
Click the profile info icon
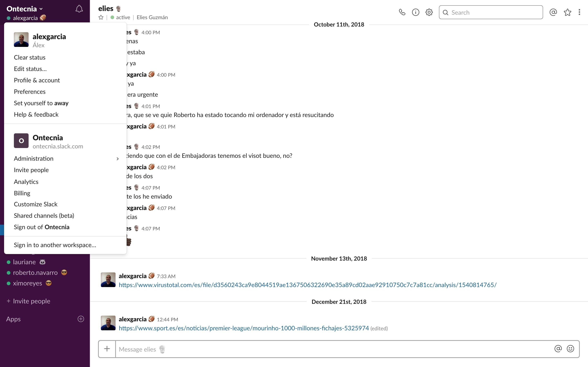coord(415,12)
